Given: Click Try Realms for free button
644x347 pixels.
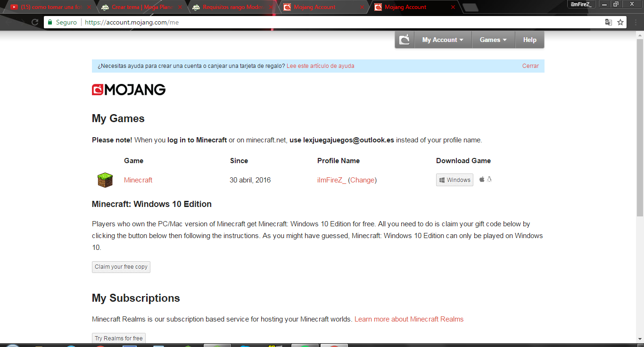Looking at the screenshot, I should click(119, 338).
